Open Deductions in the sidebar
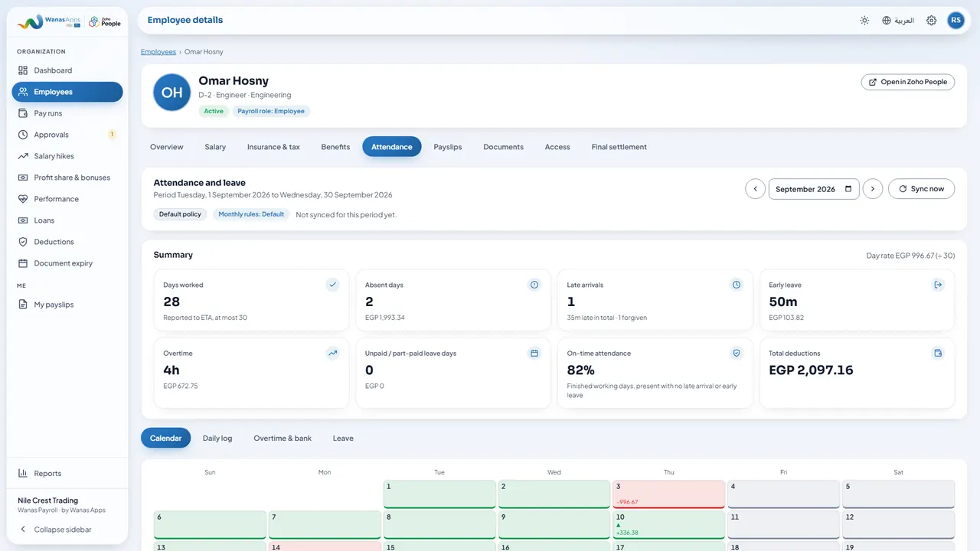This screenshot has width=980, height=551. point(67,242)
